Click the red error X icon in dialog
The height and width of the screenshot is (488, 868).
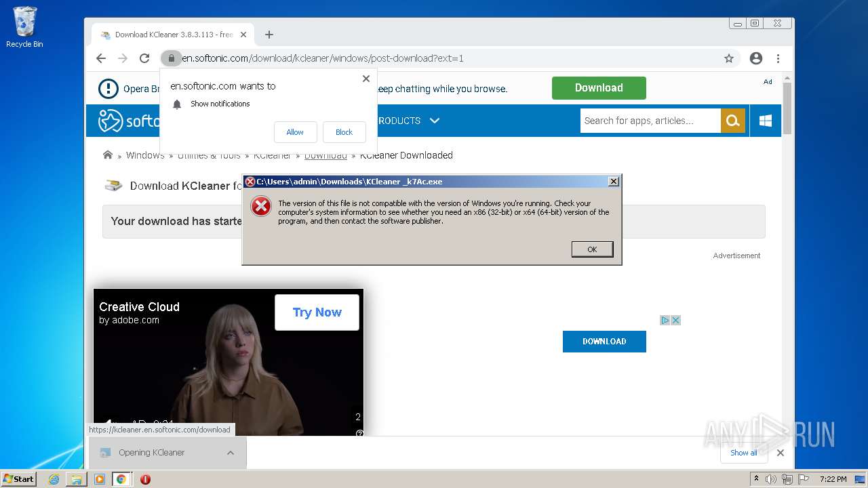pos(261,207)
